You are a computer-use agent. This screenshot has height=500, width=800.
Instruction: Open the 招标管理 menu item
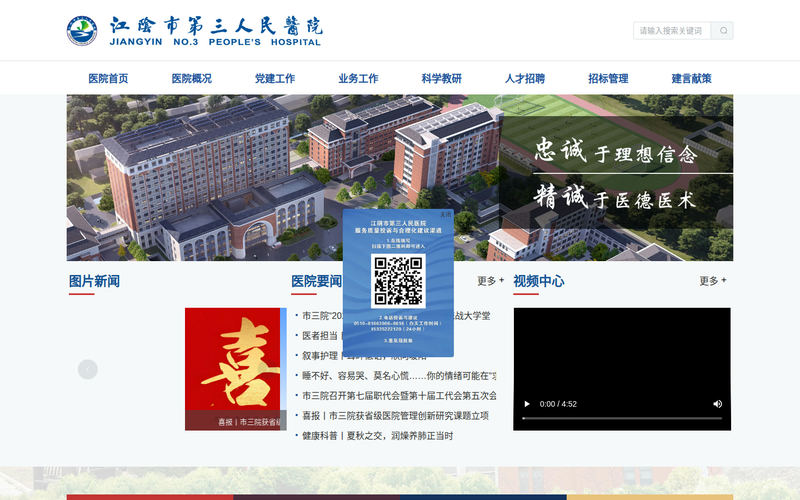coord(608,79)
